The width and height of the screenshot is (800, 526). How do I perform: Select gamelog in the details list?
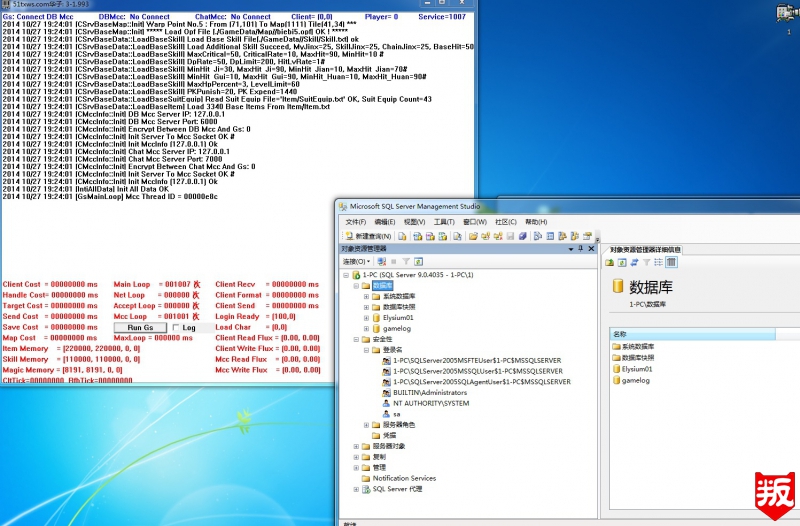[635, 381]
